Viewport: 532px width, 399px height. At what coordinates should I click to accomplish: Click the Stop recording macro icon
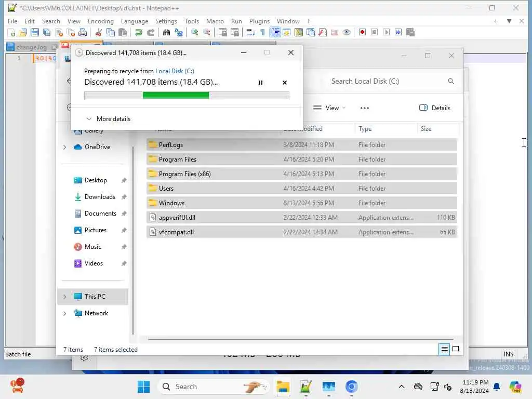click(374, 32)
